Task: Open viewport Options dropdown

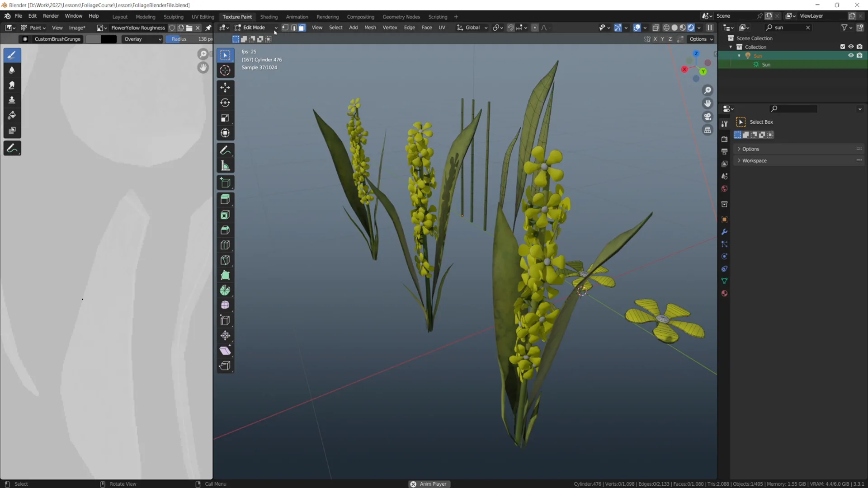Action: (701, 39)
